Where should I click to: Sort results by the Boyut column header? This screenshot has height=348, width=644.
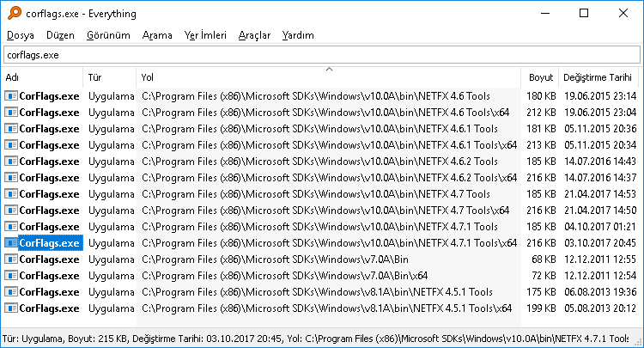pyautogui.click(x=541, y=77)
